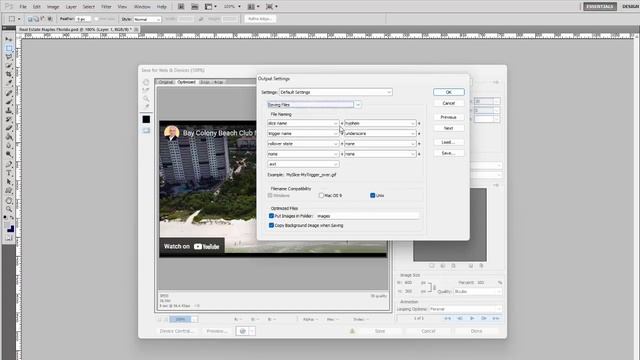Open the slice name dropdown
640x360 pixels.
[303, 123]
